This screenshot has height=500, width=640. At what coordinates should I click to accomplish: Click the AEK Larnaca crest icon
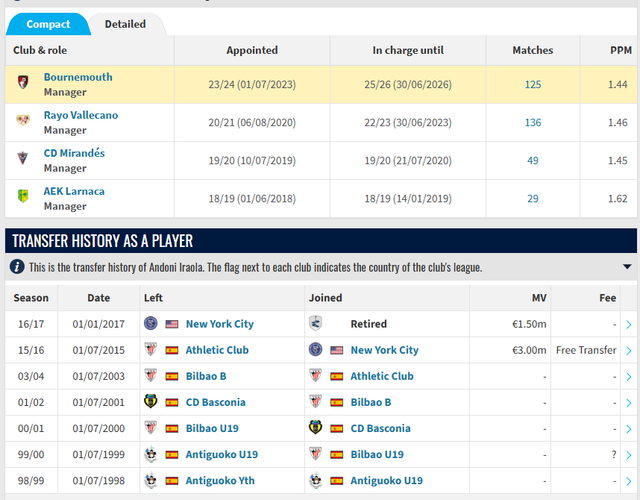click(x=23, y=196)
